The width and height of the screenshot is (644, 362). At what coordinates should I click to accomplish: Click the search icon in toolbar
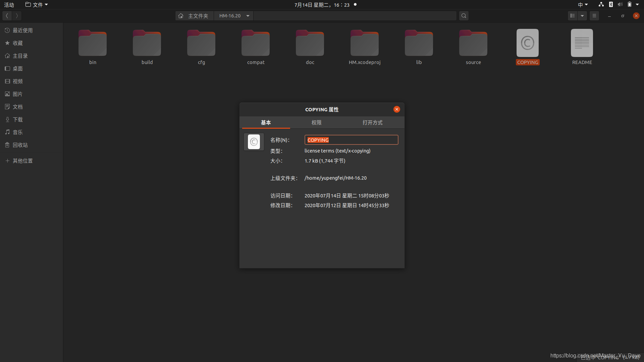click(x=464, y=16)
